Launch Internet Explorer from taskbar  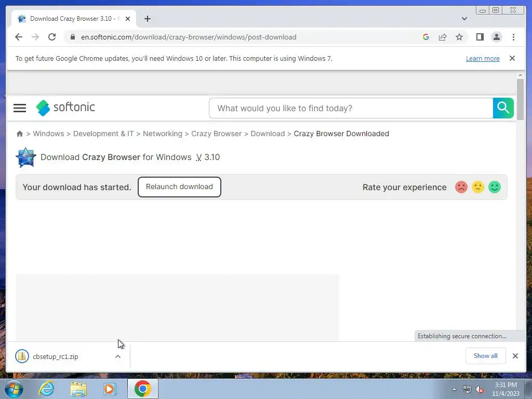(46, 389)
